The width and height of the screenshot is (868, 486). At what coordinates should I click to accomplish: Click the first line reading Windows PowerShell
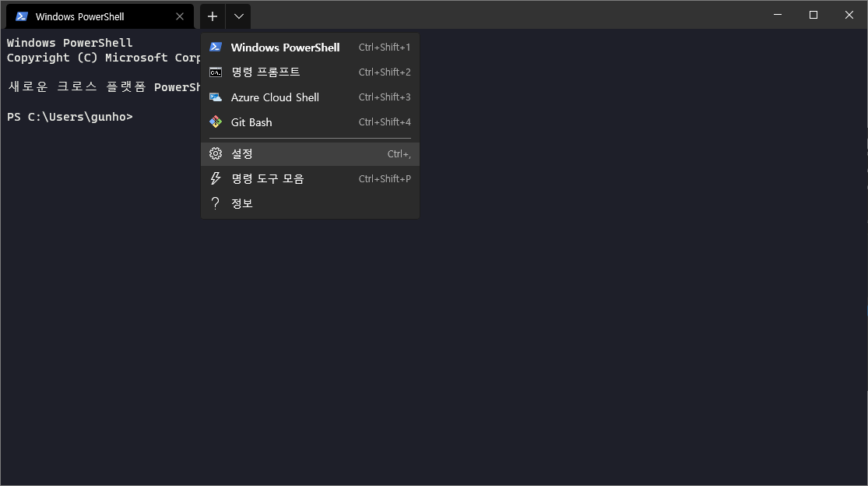click(70, 43)
